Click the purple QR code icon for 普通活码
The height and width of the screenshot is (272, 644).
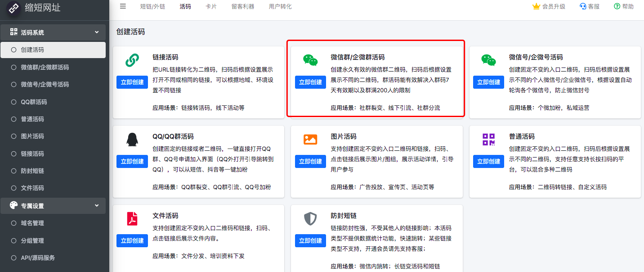pyautogui.click(x=488, y=139)
